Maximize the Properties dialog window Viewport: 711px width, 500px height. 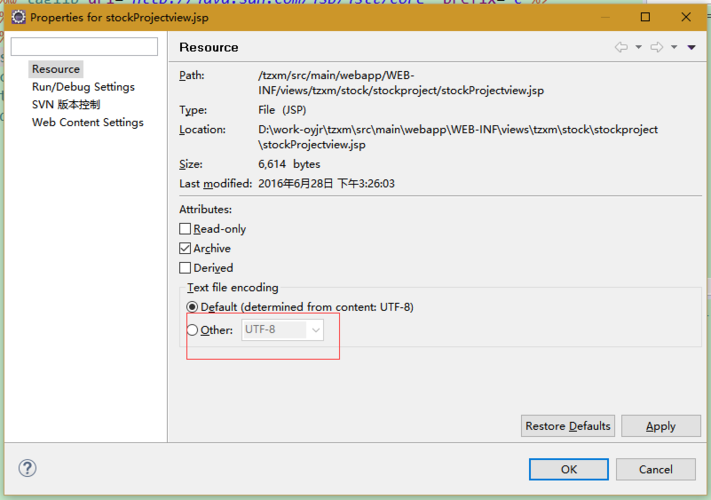(x=645, y=17)
